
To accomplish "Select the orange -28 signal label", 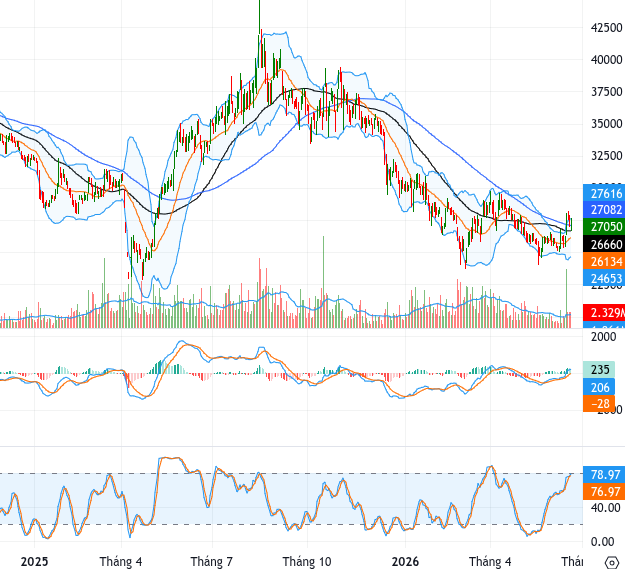I will pyautogui.click(x=599, y=404).
